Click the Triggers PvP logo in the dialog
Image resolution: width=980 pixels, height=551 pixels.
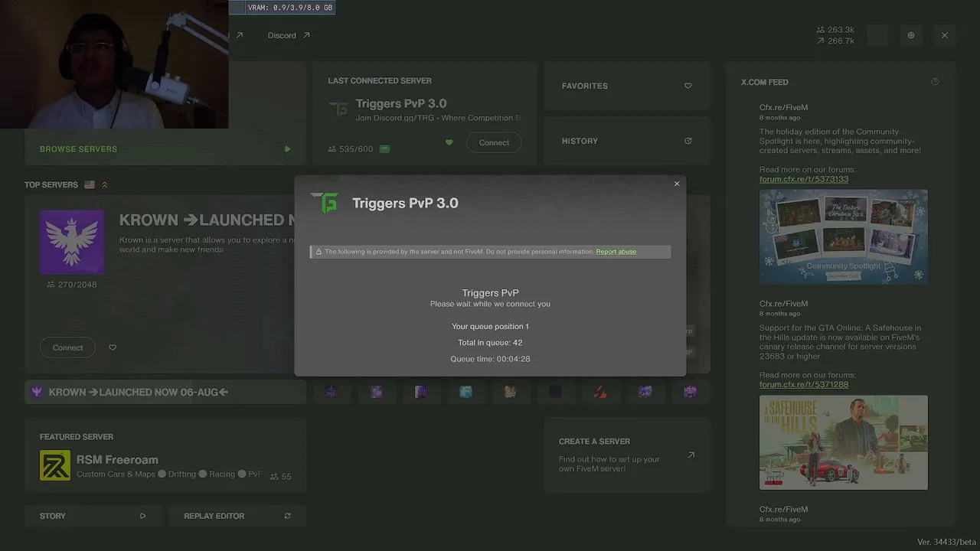325,203
